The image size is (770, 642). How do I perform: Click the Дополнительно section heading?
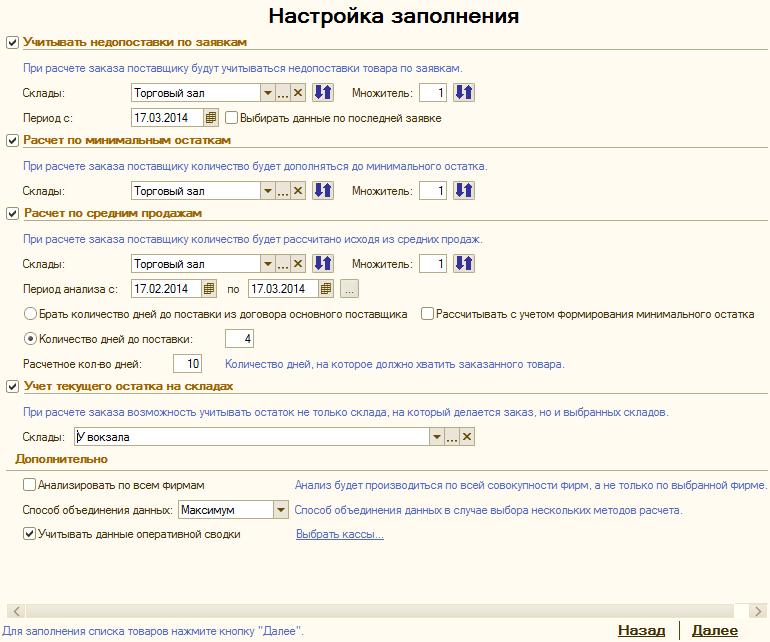(61, 459)
